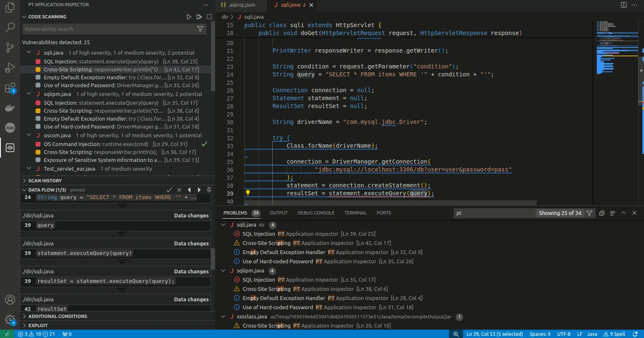Viewport: 644px width, 338px height.
Task: Toggle the confirmed checkmark on OS Command Injection
Action: (x=204, y=144)
